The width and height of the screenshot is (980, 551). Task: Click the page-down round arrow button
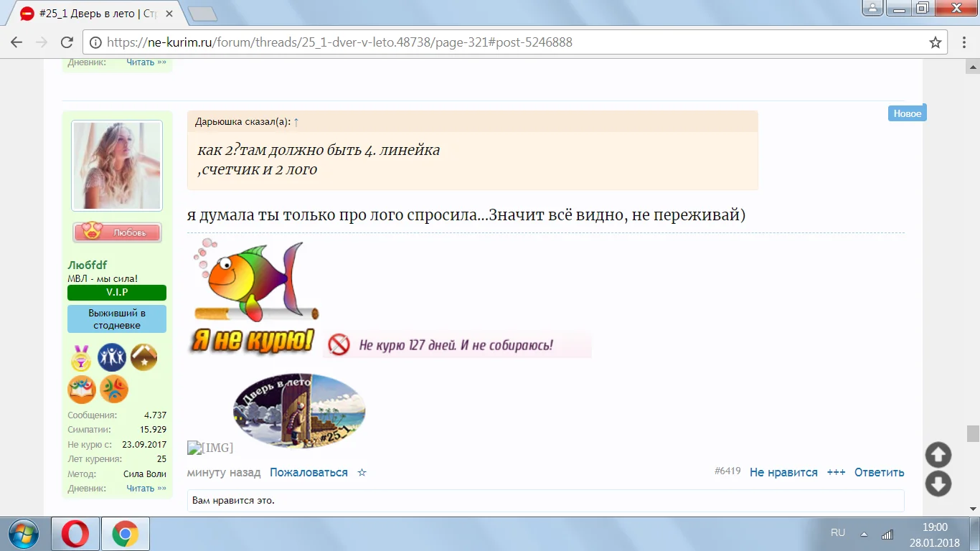click(938, 484)
